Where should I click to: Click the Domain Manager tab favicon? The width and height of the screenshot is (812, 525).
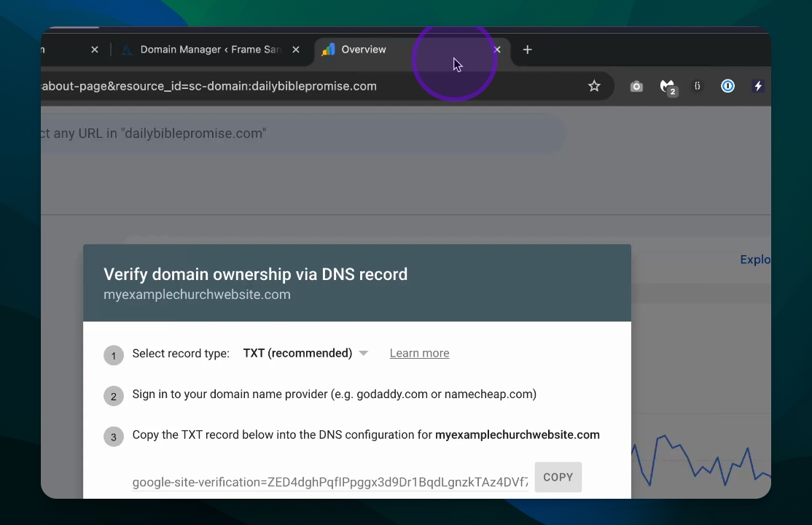128,50
